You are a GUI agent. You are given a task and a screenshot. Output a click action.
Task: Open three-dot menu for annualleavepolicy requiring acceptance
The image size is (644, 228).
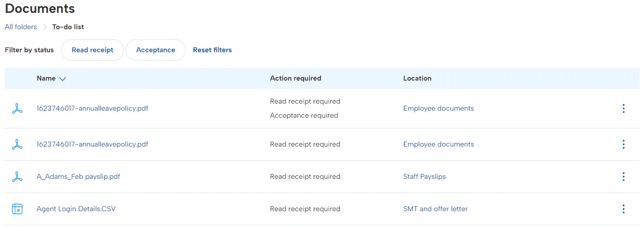click(623, 108)
